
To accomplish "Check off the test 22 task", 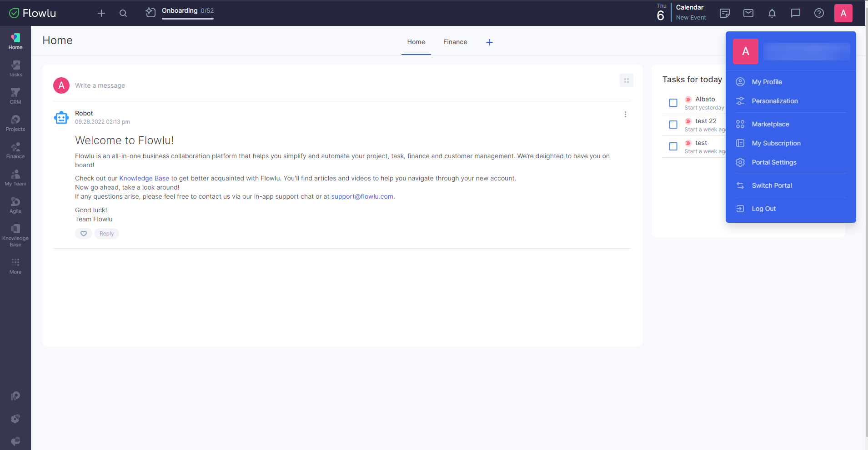I will 673,125.
